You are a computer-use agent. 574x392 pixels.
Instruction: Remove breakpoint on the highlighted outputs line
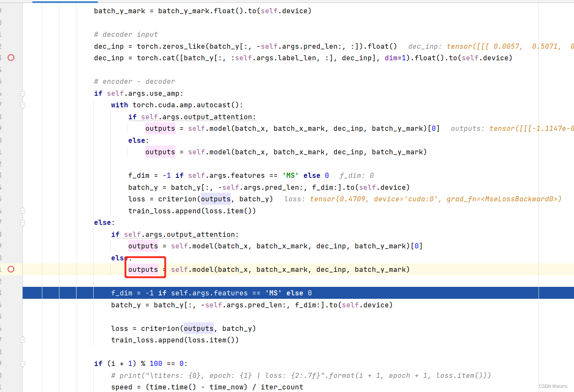pyautogui.click(x=11, y=269)
